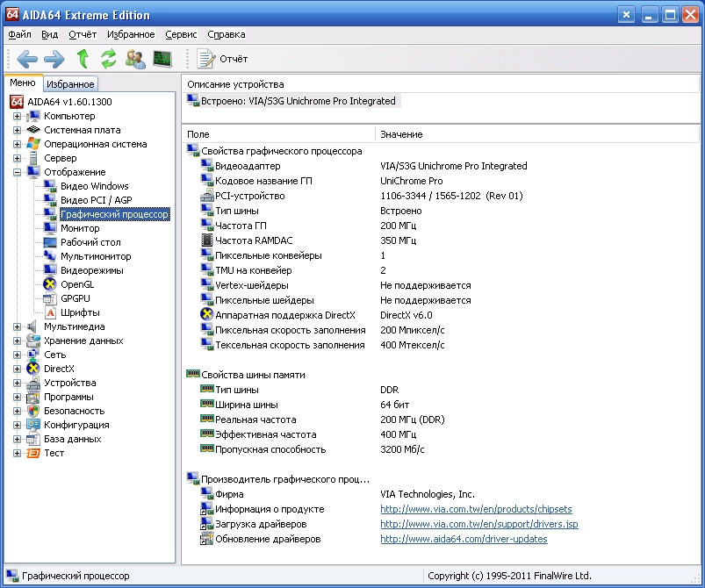Click the system monitor toolbar icon
This screenshot has width=705, height=588.
point(162,59)
